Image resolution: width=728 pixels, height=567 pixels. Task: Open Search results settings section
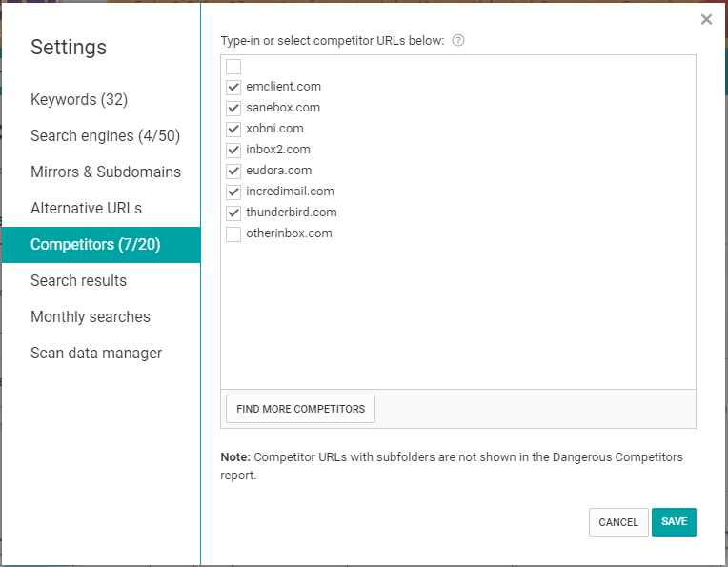click(78, 281)
